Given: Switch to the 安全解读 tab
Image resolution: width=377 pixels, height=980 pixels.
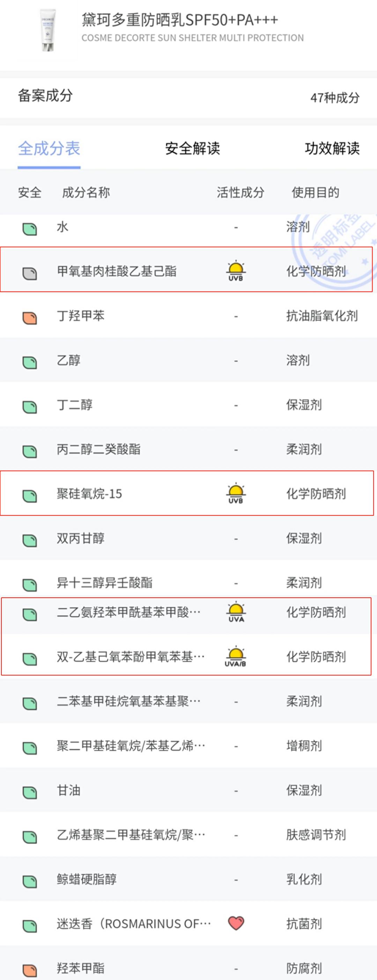Looking at the screenshot, I should click(193, 149).
